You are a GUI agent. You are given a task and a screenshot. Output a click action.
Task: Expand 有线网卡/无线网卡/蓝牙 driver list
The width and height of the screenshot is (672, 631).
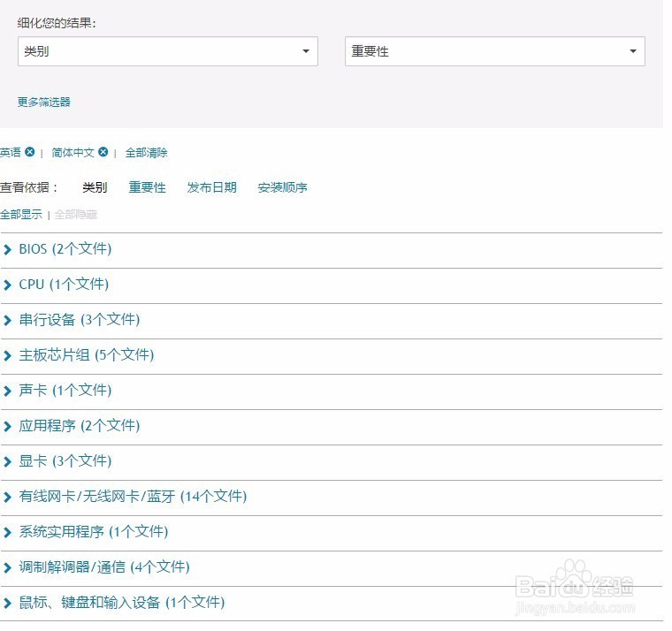pyautogui.click(x=133, y=497)
